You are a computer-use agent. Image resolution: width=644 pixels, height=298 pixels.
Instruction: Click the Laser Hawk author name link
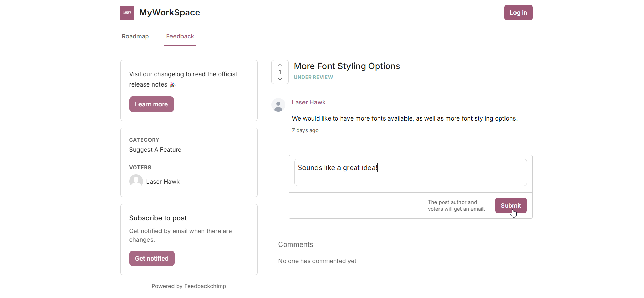[309, 102]
